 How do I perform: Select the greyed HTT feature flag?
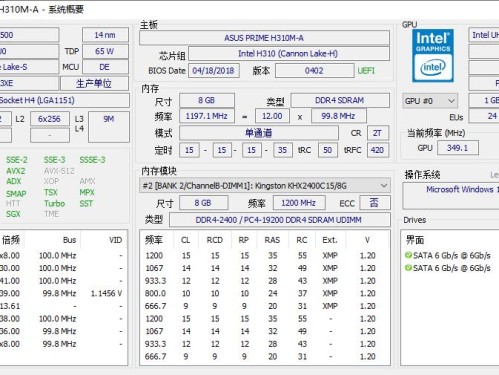pos(13,204)
